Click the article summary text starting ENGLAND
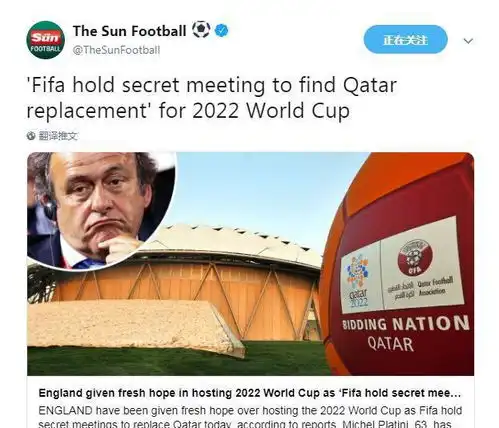 pyautogui.click(x=250, y=417)
